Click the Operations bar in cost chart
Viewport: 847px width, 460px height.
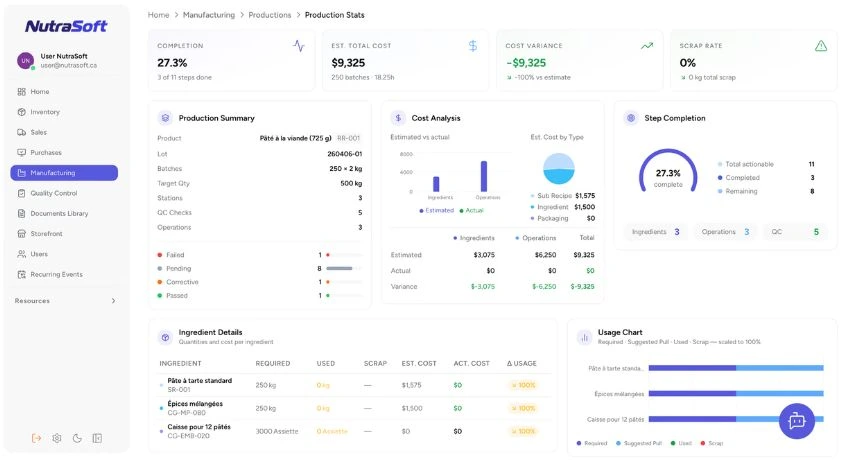(484, 176)
